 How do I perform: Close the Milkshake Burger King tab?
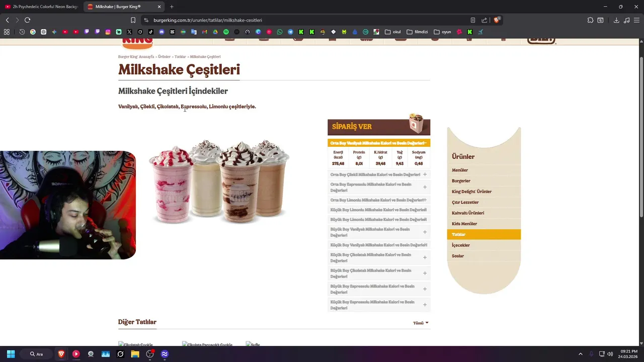(x=159, y=7)
